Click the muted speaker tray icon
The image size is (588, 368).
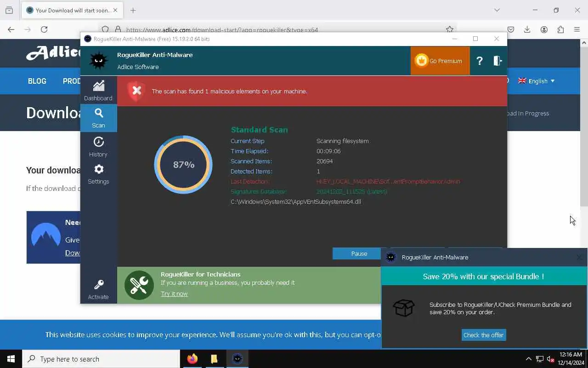(x=550, y=359)
